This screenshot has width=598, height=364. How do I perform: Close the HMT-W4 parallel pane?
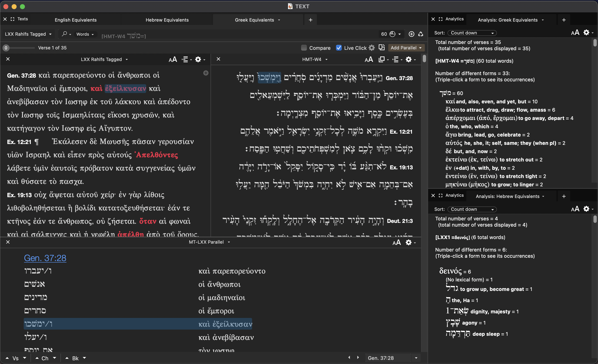click(218, 59)
